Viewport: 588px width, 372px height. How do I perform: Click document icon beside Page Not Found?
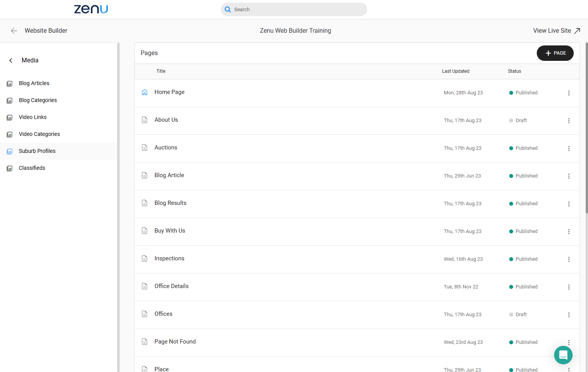click(144, 342)
